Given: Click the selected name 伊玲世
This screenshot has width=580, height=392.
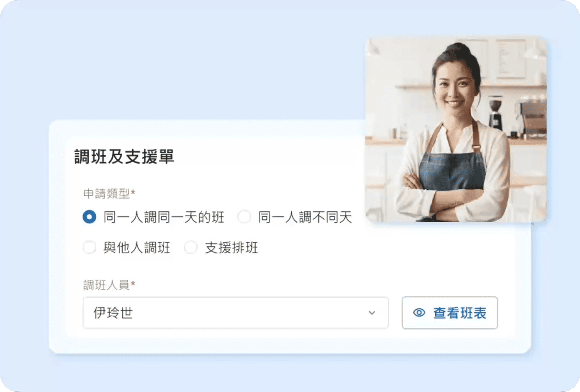Looking at the screenshot, I should (113, 313).
